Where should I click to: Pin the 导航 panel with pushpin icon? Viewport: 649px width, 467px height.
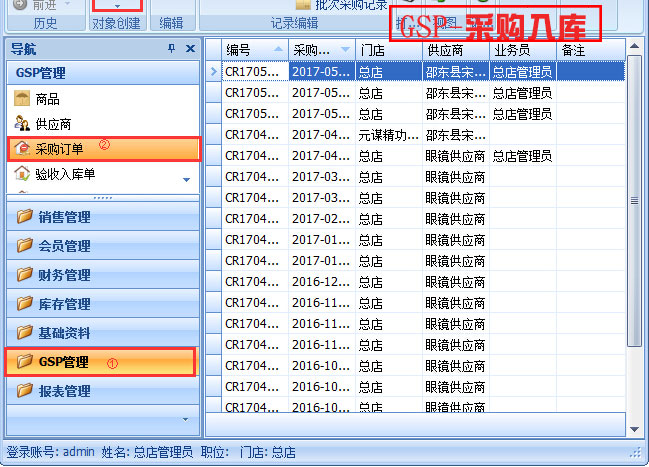172,49
